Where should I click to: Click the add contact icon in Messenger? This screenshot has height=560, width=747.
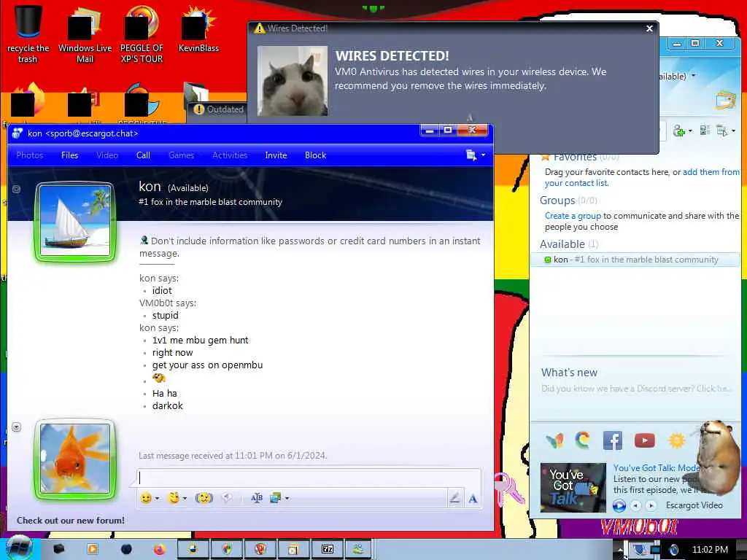678,131
